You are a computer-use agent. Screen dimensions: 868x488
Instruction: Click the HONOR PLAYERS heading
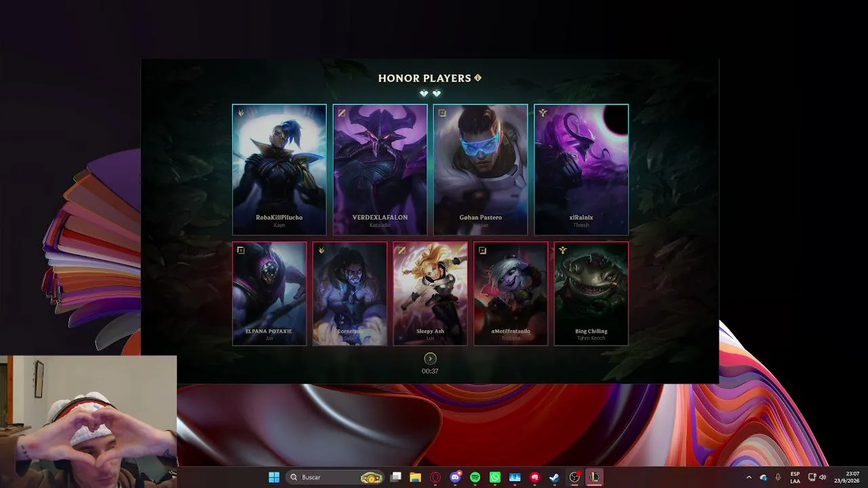click(425, 78)
